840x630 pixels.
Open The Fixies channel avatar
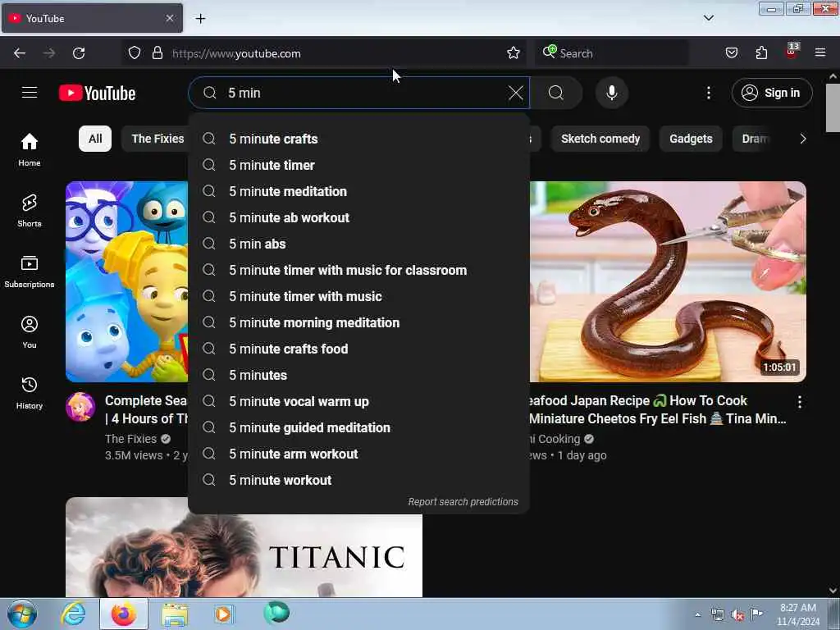pyautogui.click(x=80, y=407)
